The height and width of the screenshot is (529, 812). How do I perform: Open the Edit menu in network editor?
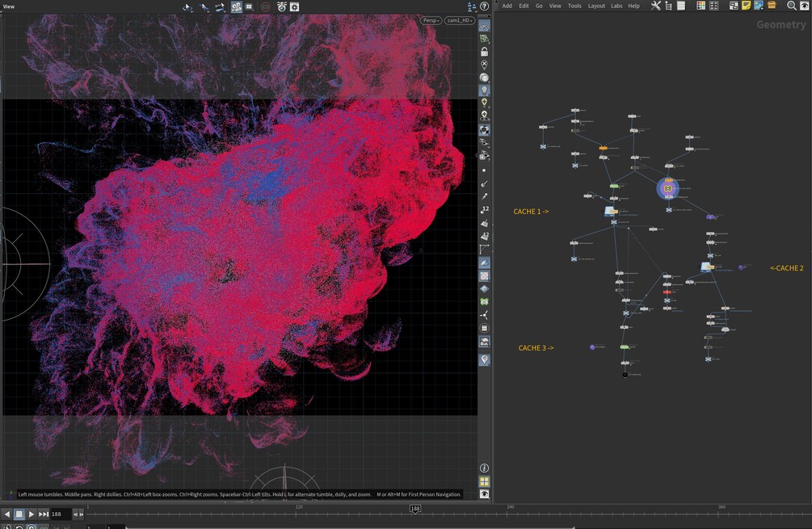524,6
